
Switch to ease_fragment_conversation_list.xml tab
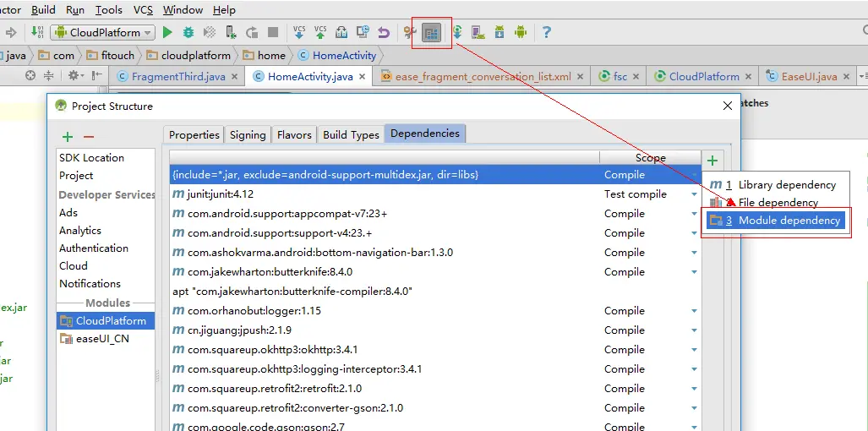coord(483,76)
